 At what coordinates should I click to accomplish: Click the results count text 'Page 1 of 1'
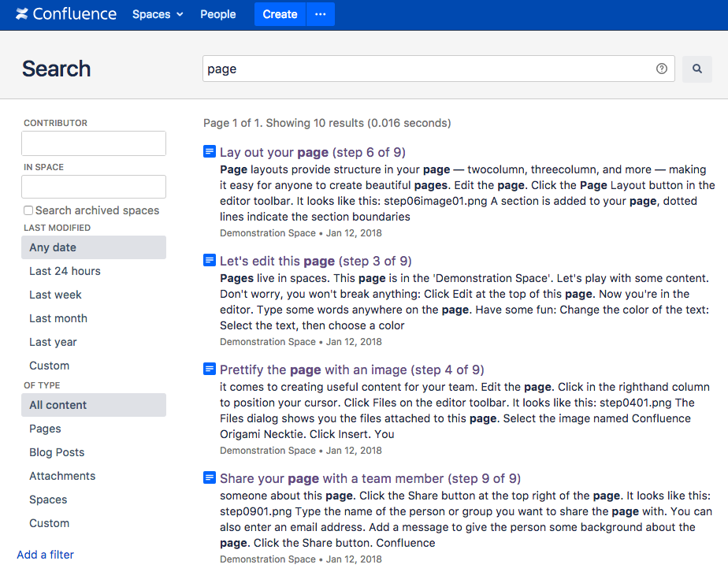(x=231, y=123)
